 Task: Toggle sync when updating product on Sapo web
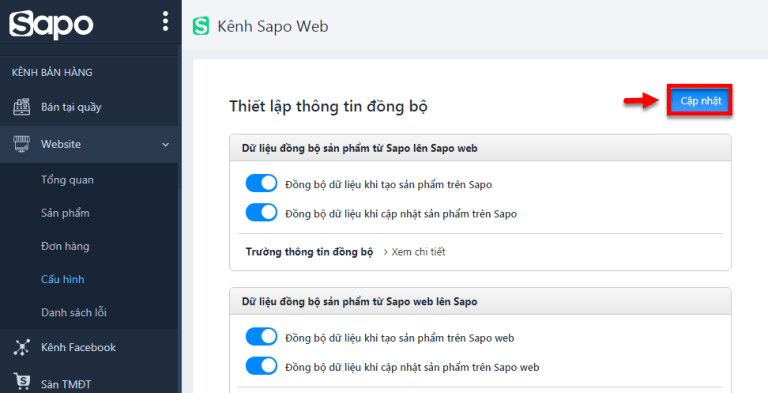(261, 366)
